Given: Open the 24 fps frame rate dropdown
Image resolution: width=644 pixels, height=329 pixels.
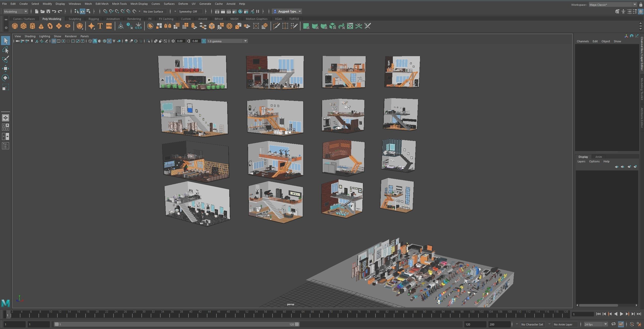Looking at the screenshot, I should [605, 324].
